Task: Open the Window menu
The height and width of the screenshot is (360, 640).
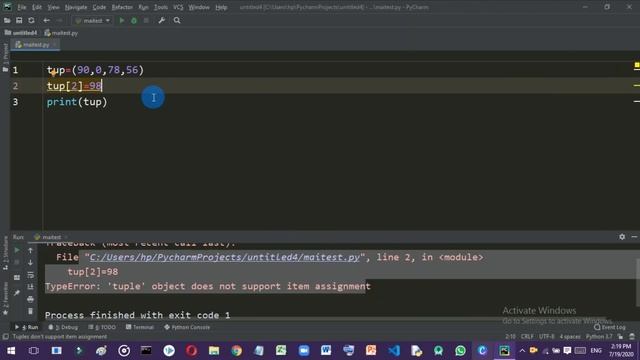Action: [199, 7]
